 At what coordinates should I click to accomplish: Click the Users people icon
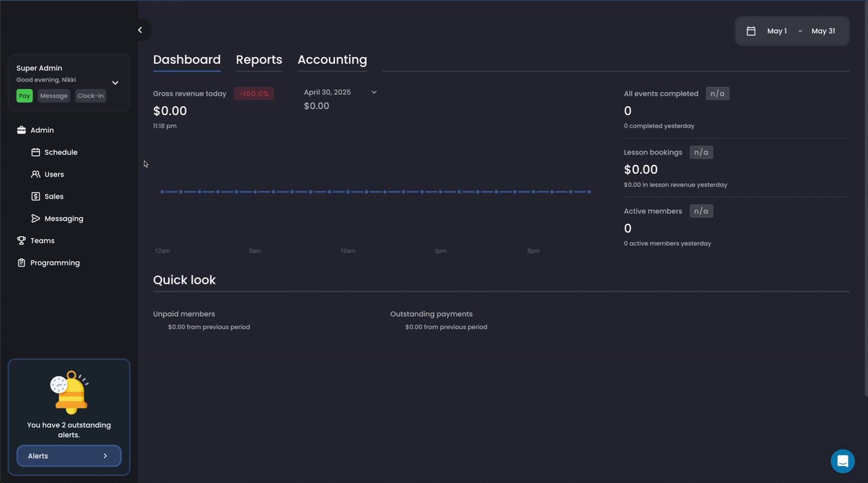click(36, 174)
